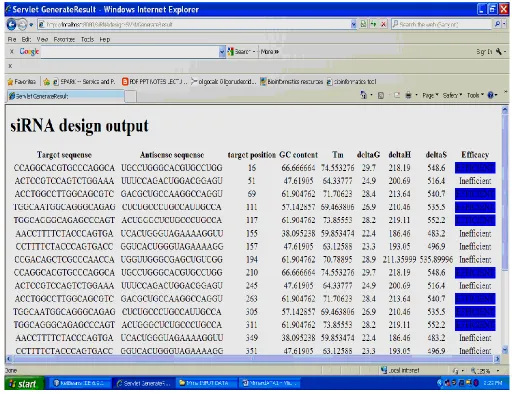Viewport: 512px width, 394px height.
Task: Open the Edit menu
Action: pyautogui.click(x=26, y=39)
